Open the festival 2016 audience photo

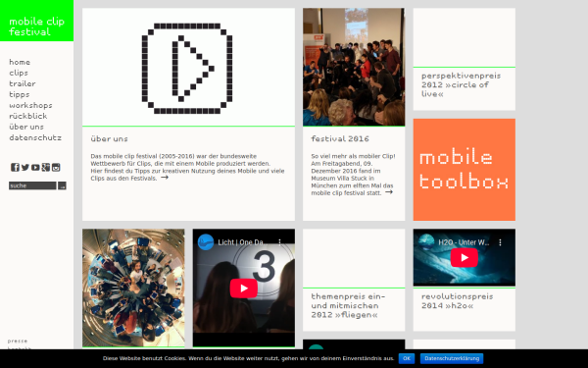tap(354, 67)
